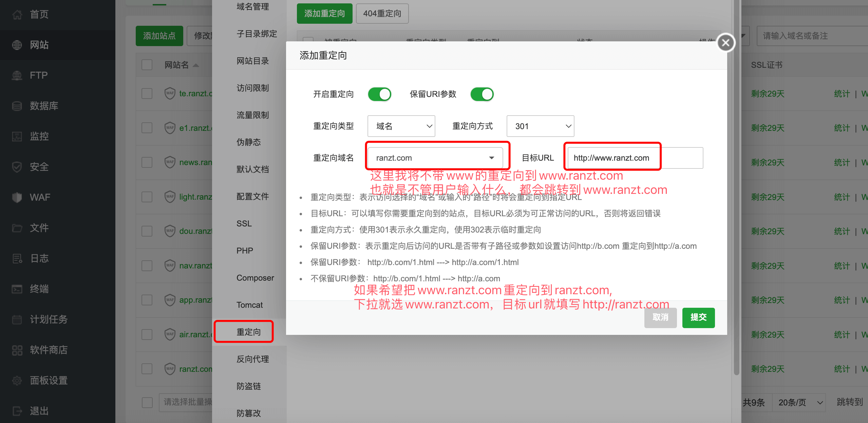Image resolution: width=868 pixels, height=423 pixels.
Task: Open the 重定向类型 域名 dropdown
Action: [x=401, y=126]
